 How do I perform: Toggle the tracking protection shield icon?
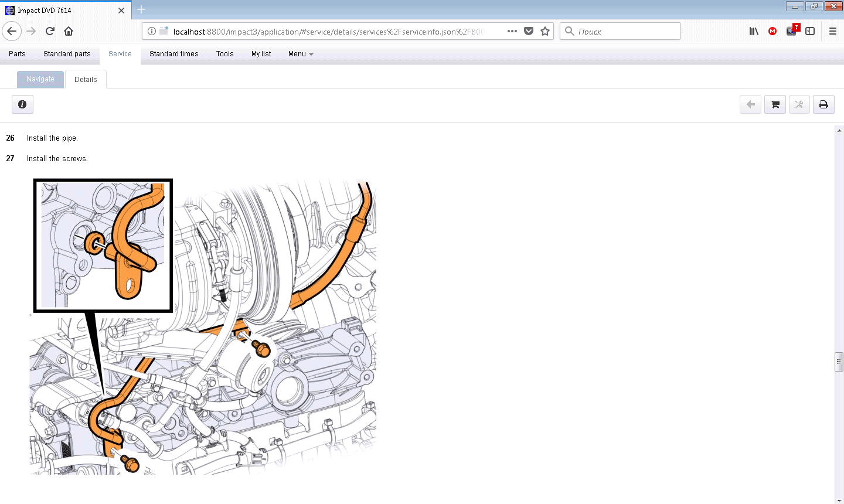point(529,31)
